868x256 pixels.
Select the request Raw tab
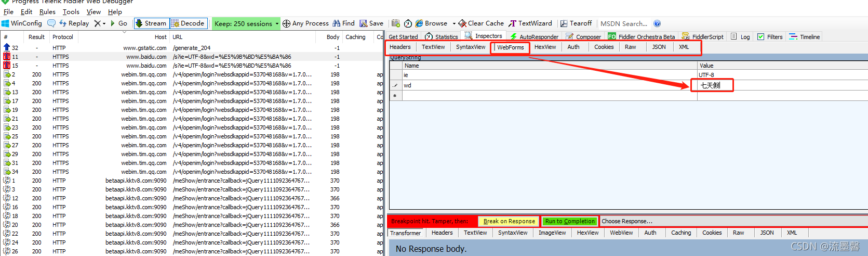pos(630,47)
